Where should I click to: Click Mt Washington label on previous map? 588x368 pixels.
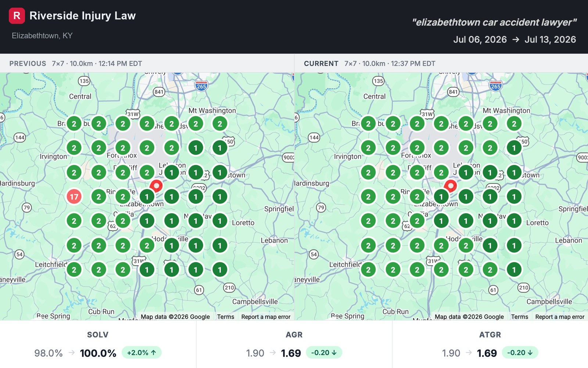point(212,111)
